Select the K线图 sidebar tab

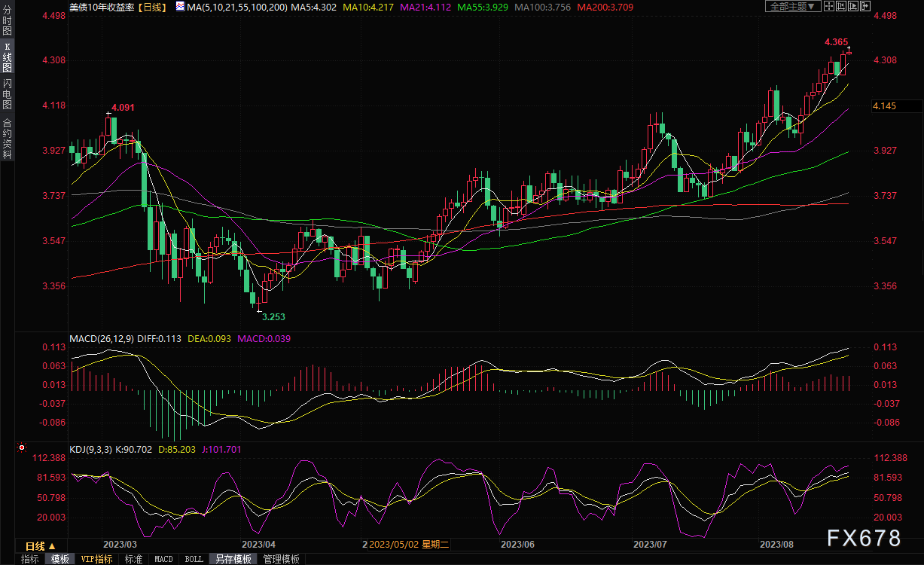coord(7,57)
